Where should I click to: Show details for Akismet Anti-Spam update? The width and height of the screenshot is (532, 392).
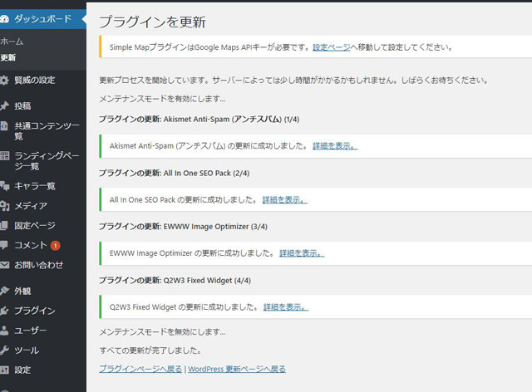point(335,146)
